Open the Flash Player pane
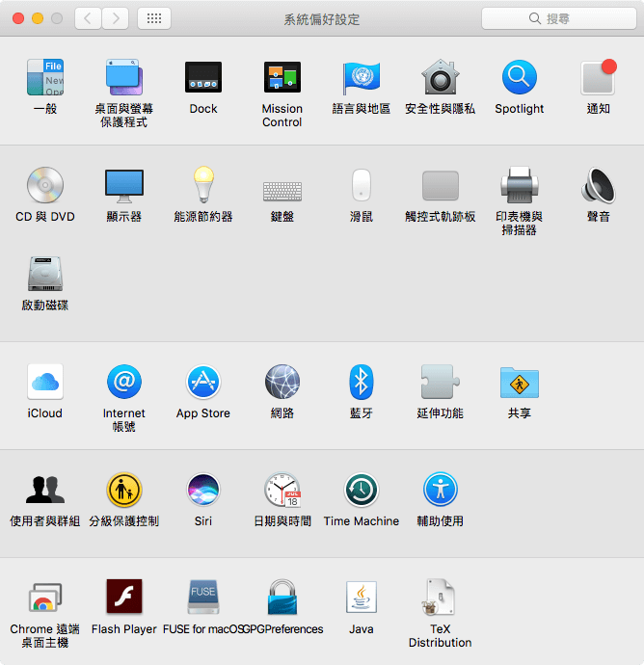This screenshot has width=644, height=665. tap(123, 597)
